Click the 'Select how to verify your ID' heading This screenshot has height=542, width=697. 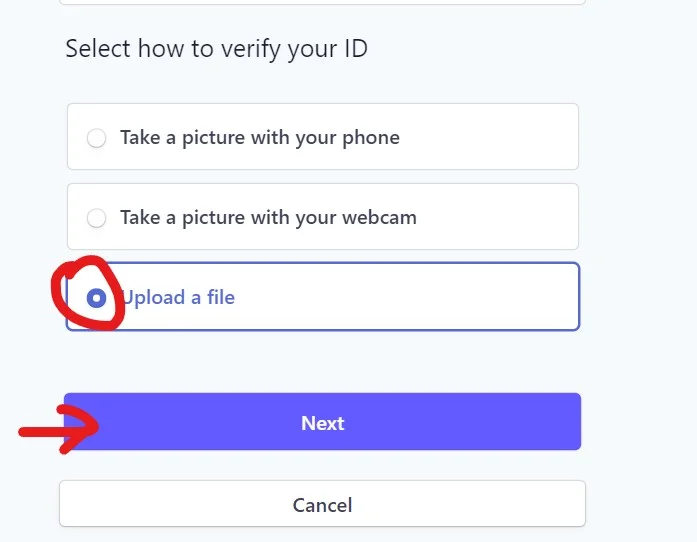[x=216, y=48]
